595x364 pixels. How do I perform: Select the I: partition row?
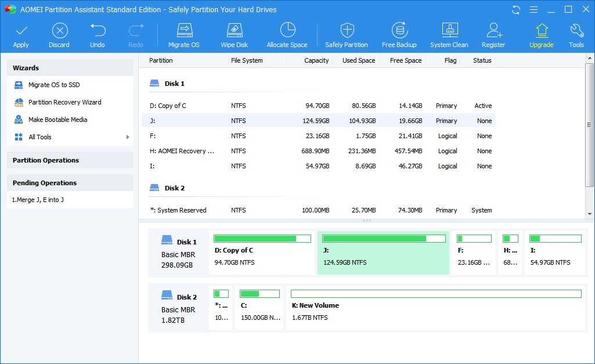pyautogui.click(x=319, y=167)
